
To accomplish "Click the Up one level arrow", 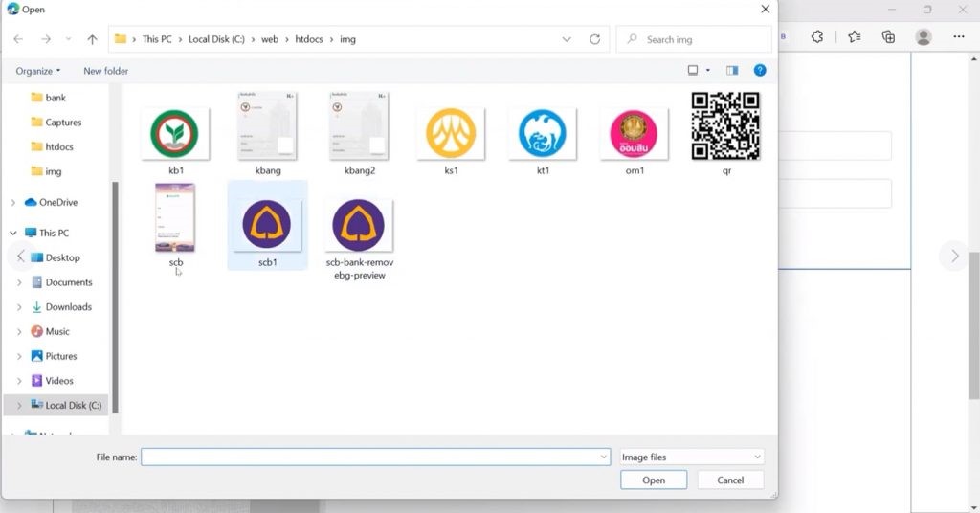I will click(92, 39).
